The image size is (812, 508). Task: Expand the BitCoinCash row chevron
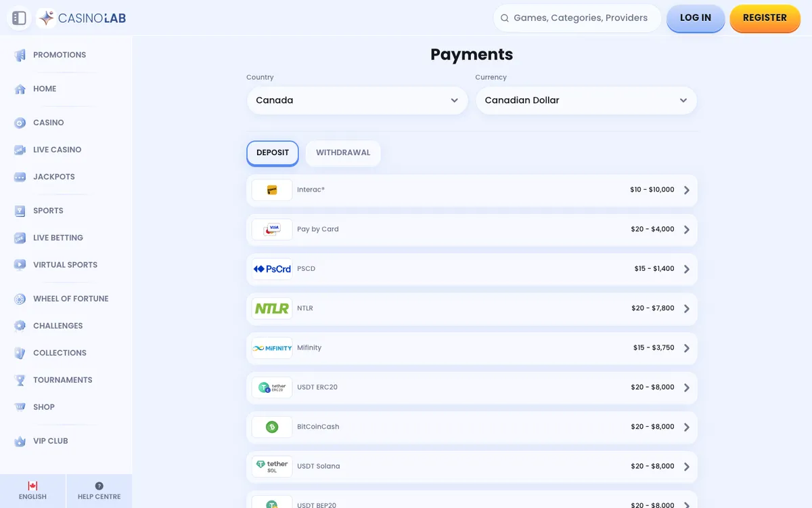pyautogui.click(x=687, y=427)
